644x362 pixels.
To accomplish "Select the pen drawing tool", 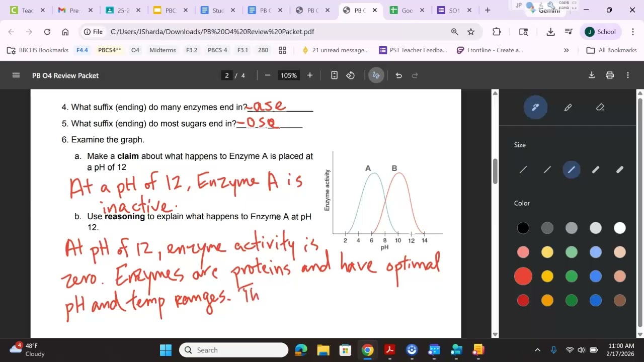I will tap(535, 107).
